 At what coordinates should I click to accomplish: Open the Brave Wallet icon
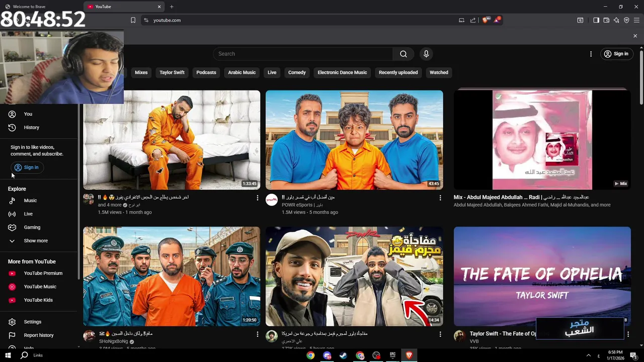coord(606,20)
